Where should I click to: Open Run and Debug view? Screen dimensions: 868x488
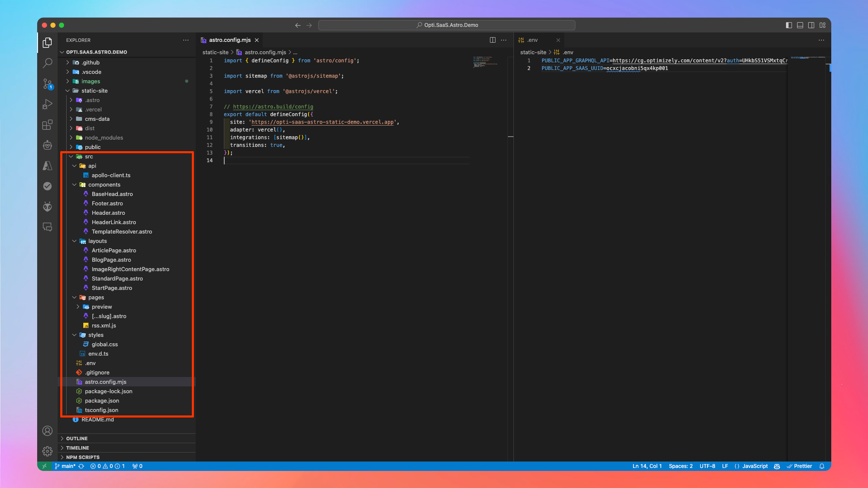click(47, 104)
